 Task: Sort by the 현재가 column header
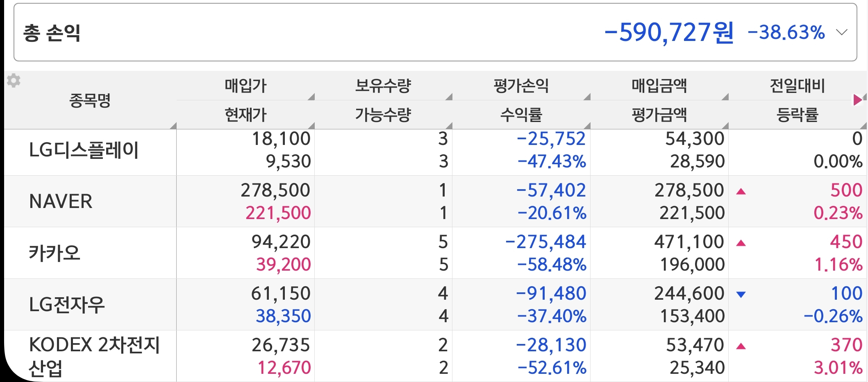pos(245,115)
